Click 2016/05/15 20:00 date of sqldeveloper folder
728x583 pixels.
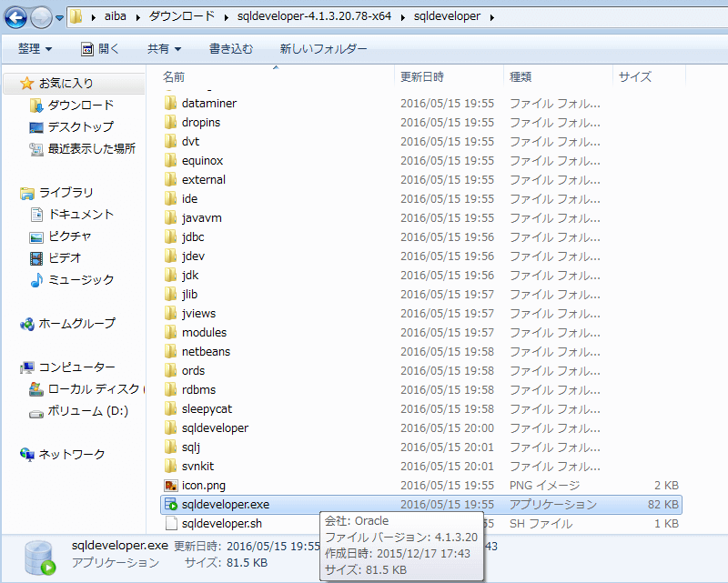(x=447, y=428)
